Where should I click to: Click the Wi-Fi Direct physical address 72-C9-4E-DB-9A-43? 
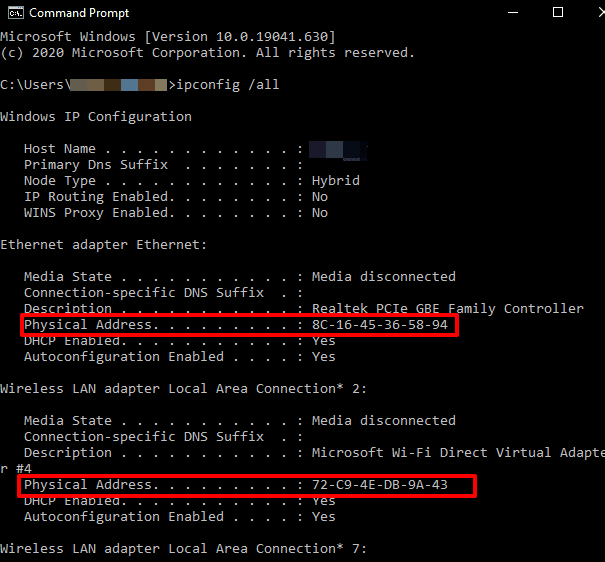click(380, 485)
